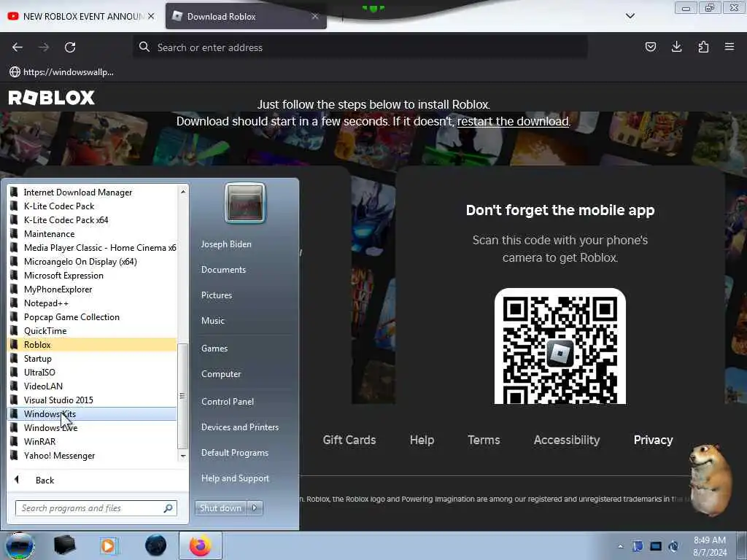Click the globe bookmark windowswallp link

61,72
